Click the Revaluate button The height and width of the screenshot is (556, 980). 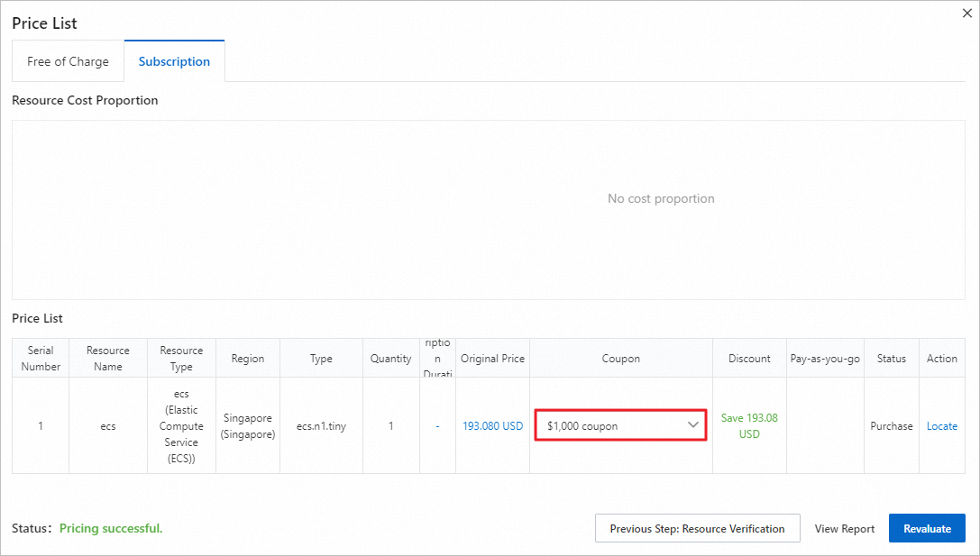tap(927, 528)
